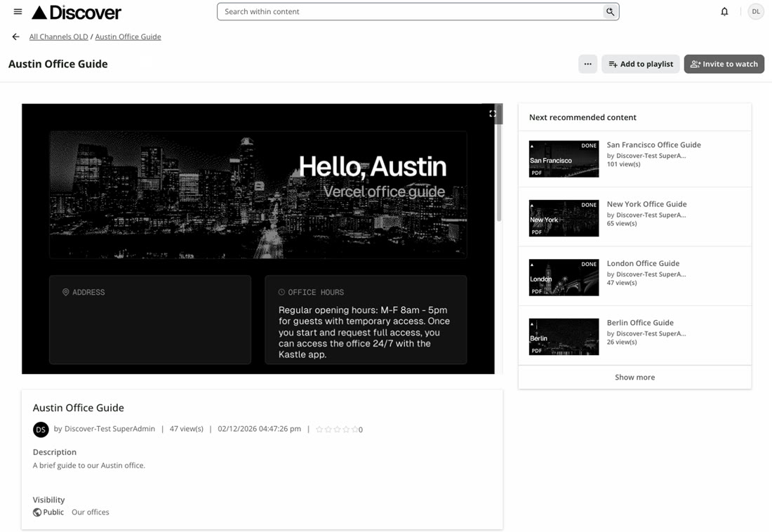Click the description text about Austin office
Viewport: 772px width, 532px height.
pos(89,465)
